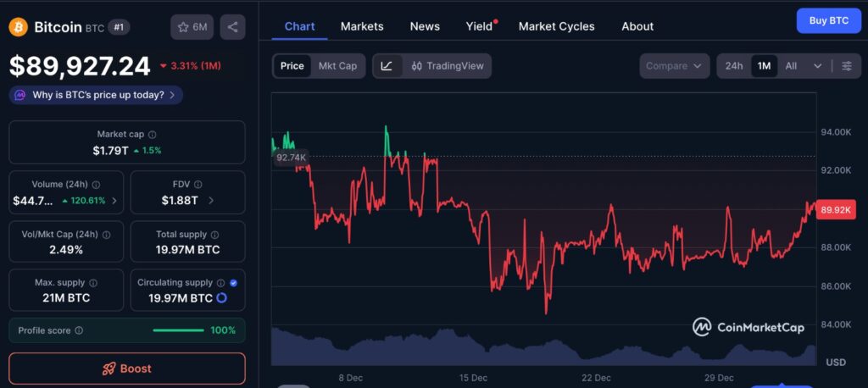The width and height of the screenshot is (868, 388).
Task: Show info for Market cap
Action: [153, 135]
